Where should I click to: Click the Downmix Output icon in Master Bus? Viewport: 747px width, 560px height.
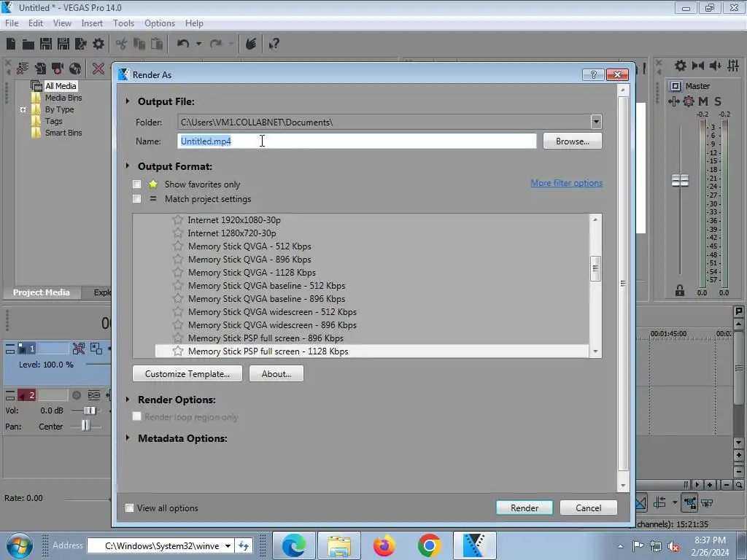(x=698, y=66)
